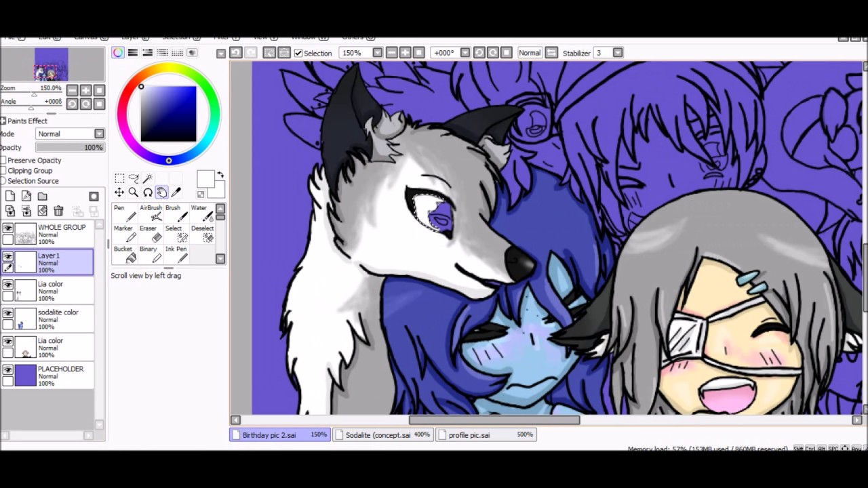The width and height of the screenshot is (868, 488).
Task: Rotate view counterclockwise in toolbar
Action: tap(479, 53)
